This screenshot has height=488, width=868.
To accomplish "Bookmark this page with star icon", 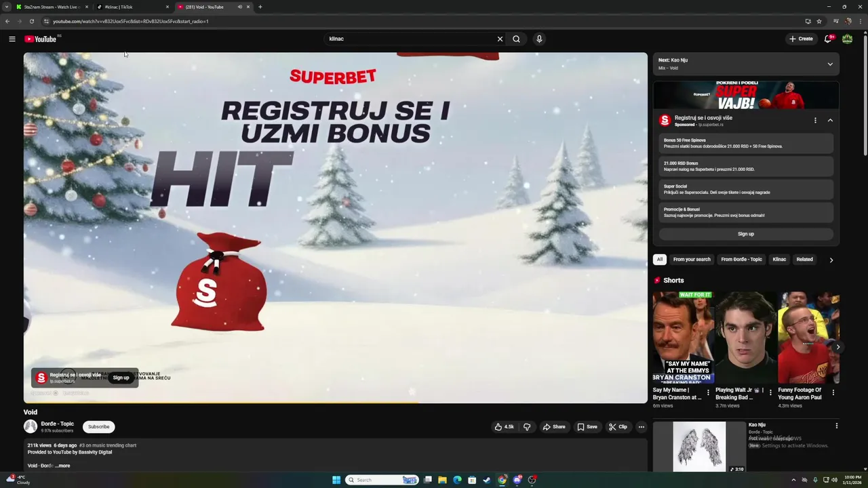I will pyautogui.click(x=818, y=21).
